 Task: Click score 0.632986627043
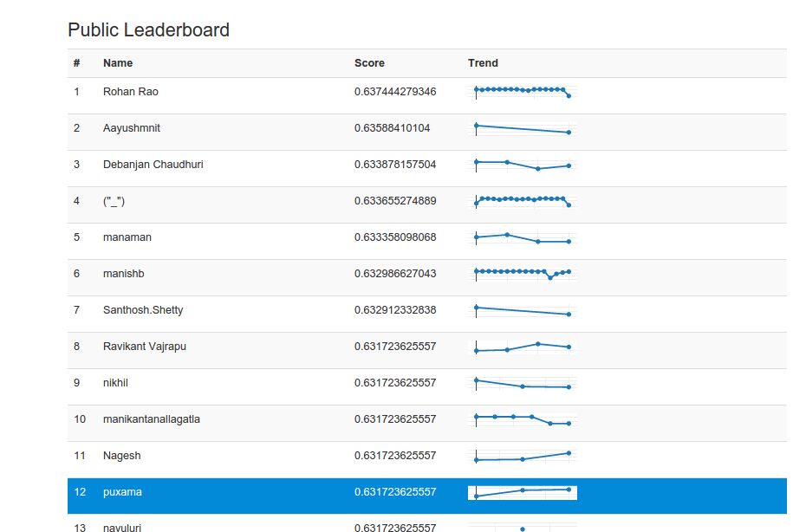395,274
